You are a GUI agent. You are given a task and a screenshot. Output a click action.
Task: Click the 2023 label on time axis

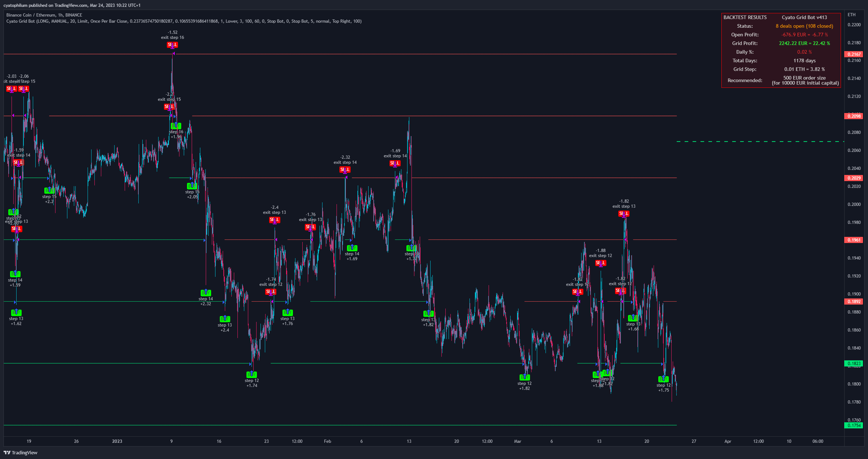point(117,441)
